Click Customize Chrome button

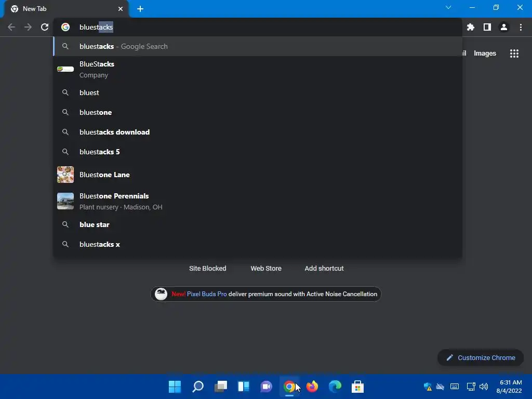(481, 357)
